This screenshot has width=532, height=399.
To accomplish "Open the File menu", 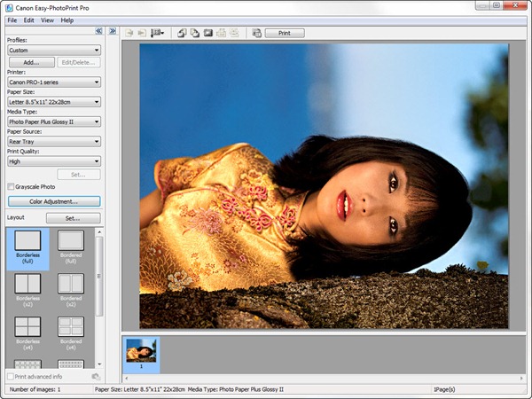I will [12, 20].
